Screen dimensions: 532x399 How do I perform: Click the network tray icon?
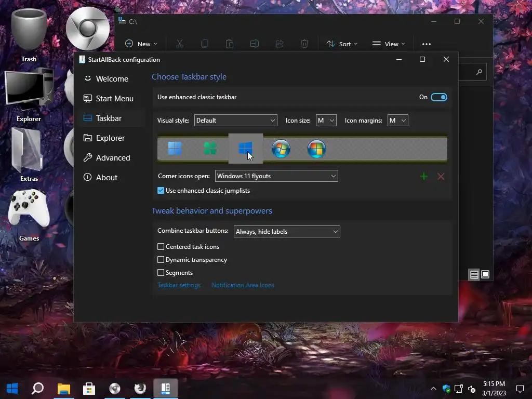click(x=459, y=389)
